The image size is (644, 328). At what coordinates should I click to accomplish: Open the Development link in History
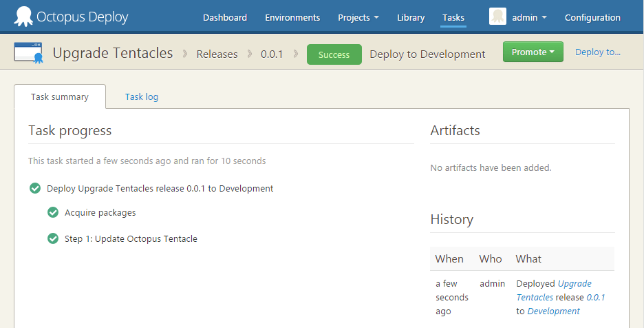553,311
